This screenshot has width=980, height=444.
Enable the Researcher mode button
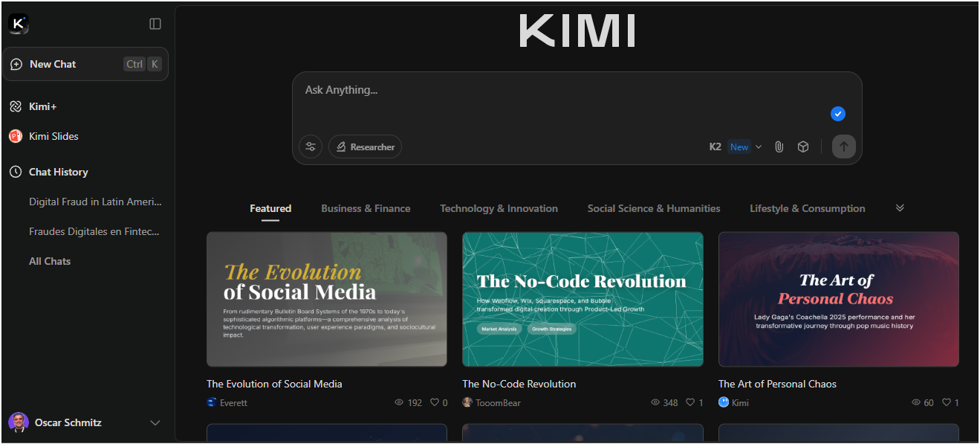[x=365, y=147]
